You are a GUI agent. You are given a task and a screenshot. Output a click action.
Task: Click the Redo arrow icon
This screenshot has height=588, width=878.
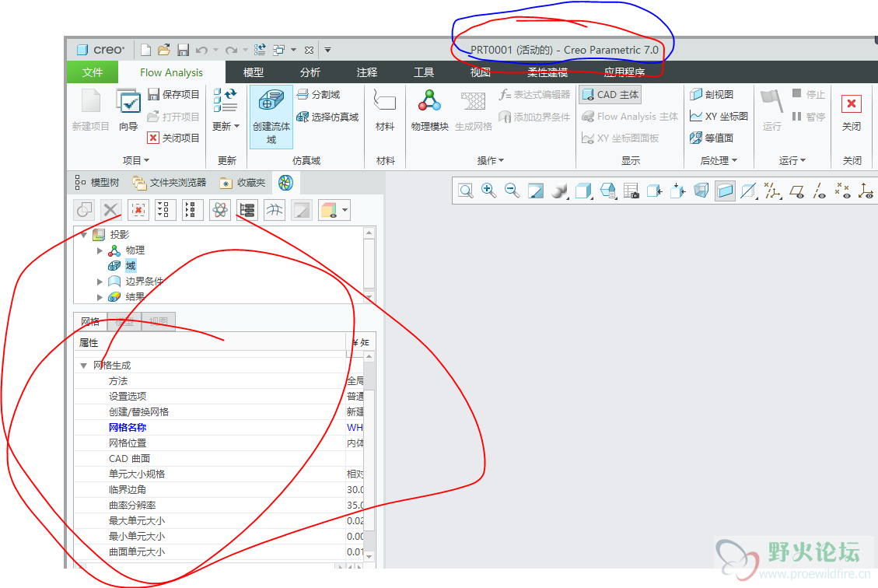(231, 51)
